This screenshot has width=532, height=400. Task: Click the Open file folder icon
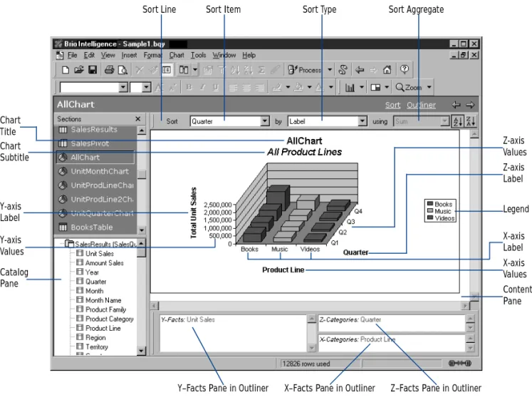pyautogui.click(x=79, y=70)
